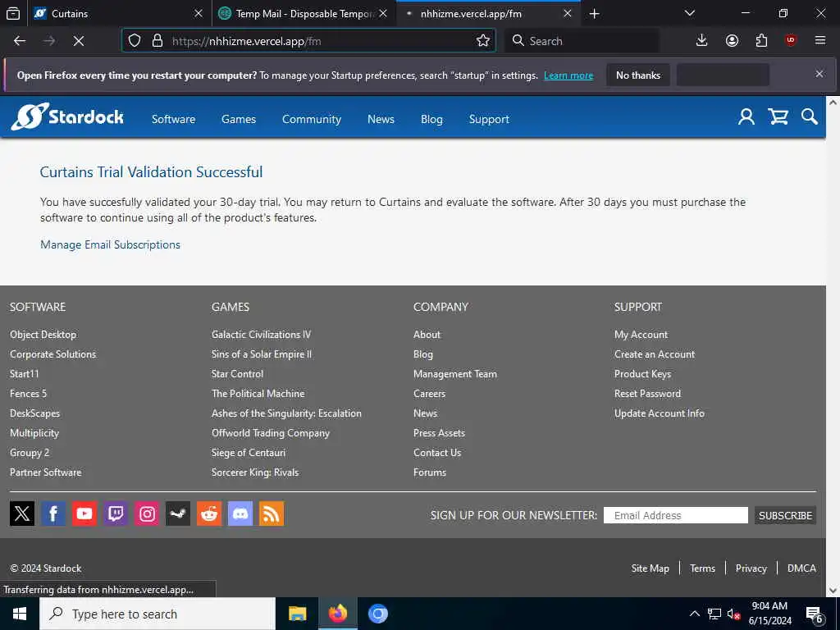Click the No thanks button
This screenshot has height=630, width=840.
[x=638, y=75]
